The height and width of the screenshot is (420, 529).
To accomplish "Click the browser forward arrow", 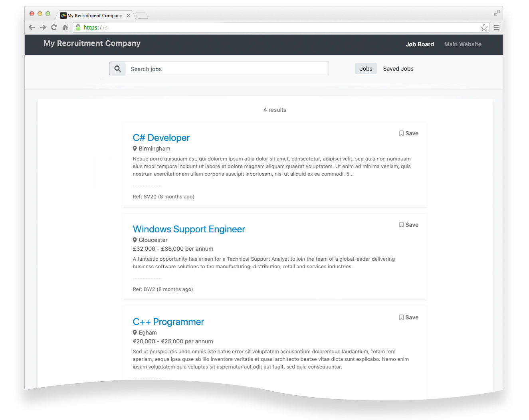I will point(43,28).
